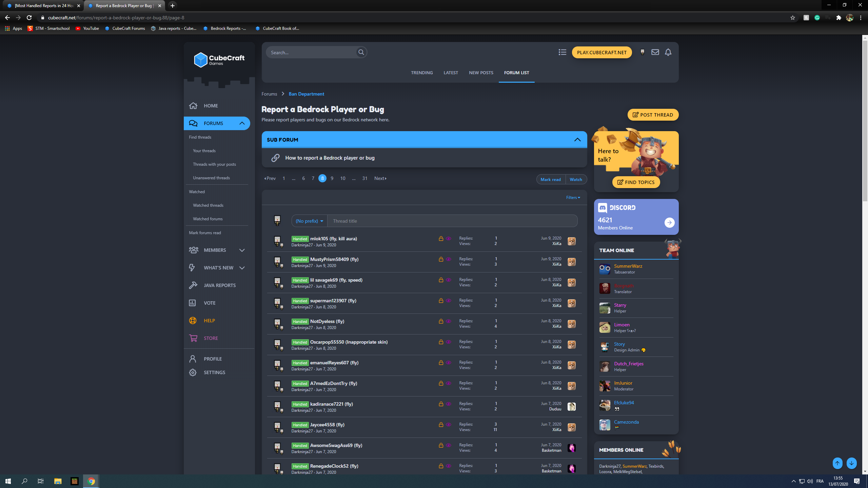The image size is (868, 488).
Task: Click the eye icon on Oscarpop55550 thread
Action: coord(449,342)
